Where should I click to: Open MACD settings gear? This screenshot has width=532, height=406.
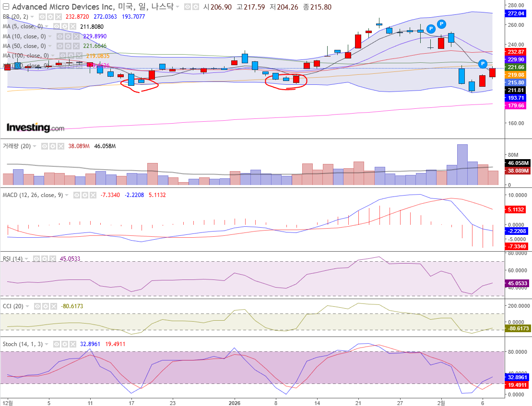85,195
